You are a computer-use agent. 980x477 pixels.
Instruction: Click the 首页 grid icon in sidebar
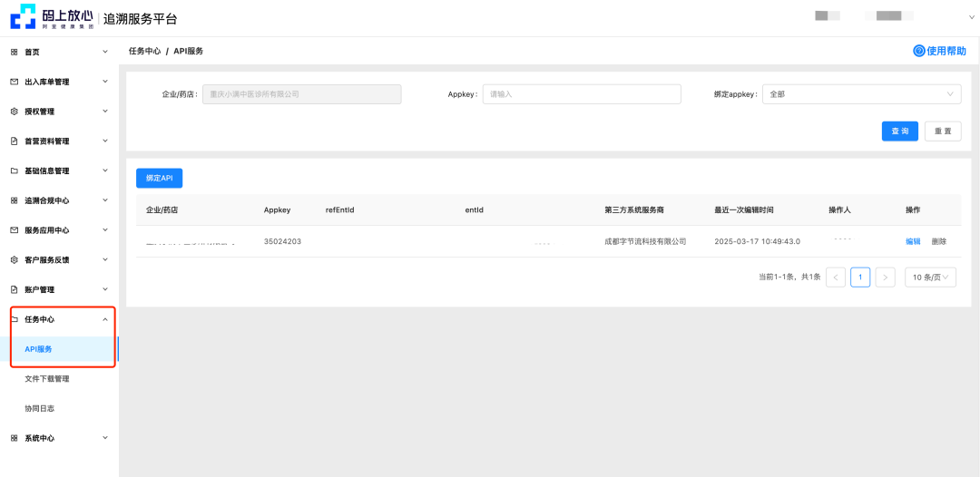point(14,52)
